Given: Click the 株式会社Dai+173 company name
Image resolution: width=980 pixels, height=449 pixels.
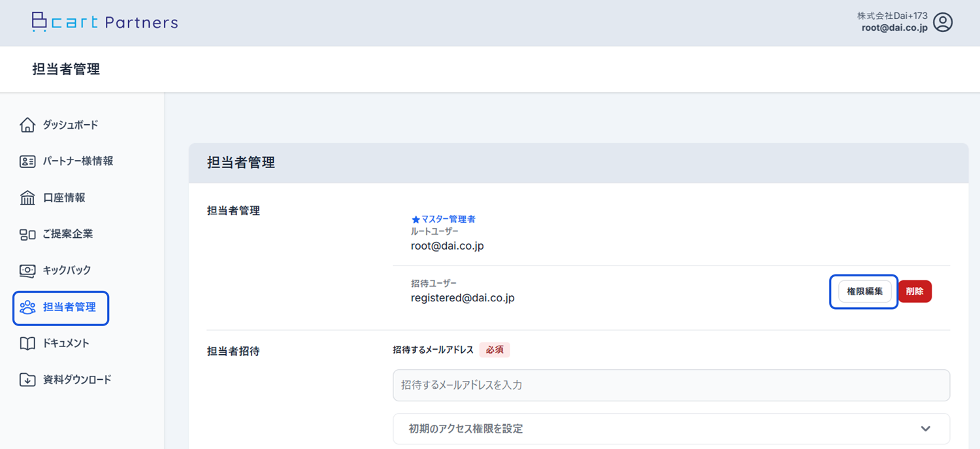Looking at the screenshot, I should [892, 16].
